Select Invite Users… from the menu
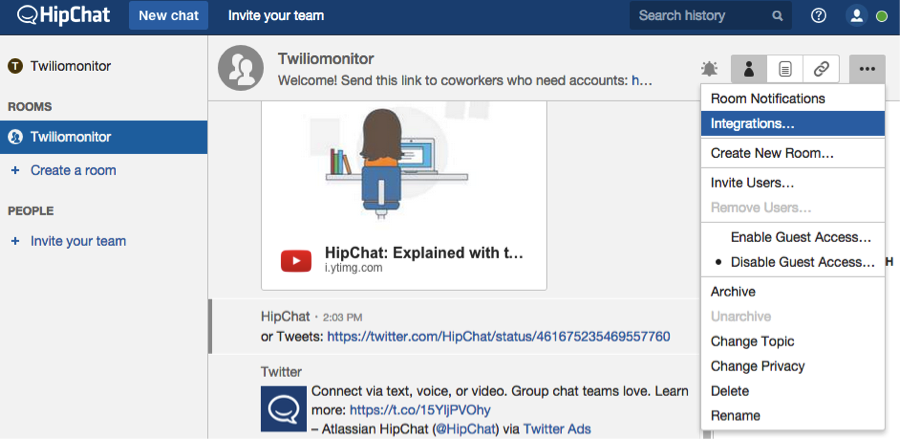 tap(793, 183)
